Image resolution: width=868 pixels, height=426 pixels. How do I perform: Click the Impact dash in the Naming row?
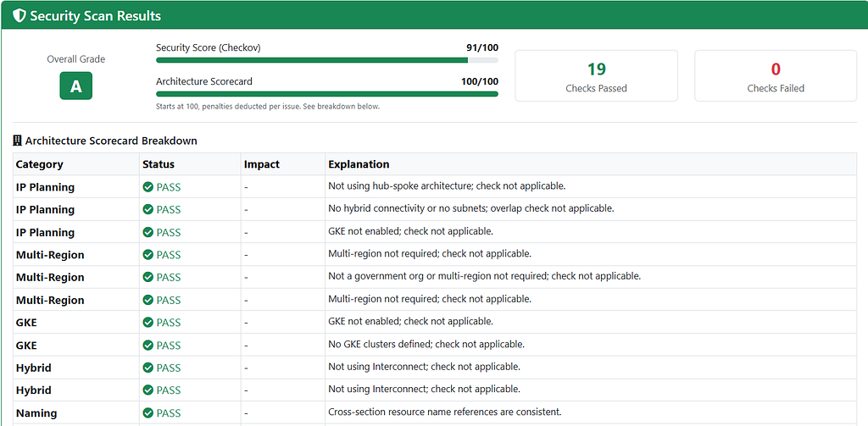(x=247, y=412)
